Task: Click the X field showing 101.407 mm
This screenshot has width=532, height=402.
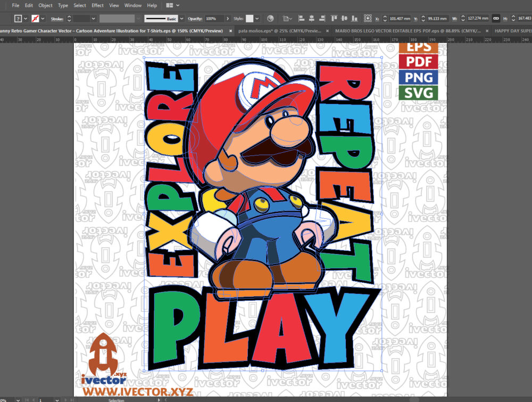Action: click(400, 19)
